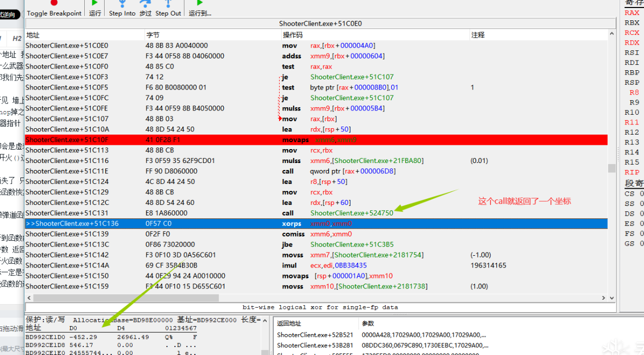Select the mov rcx,rbx row at 51C113

point(316,150)
